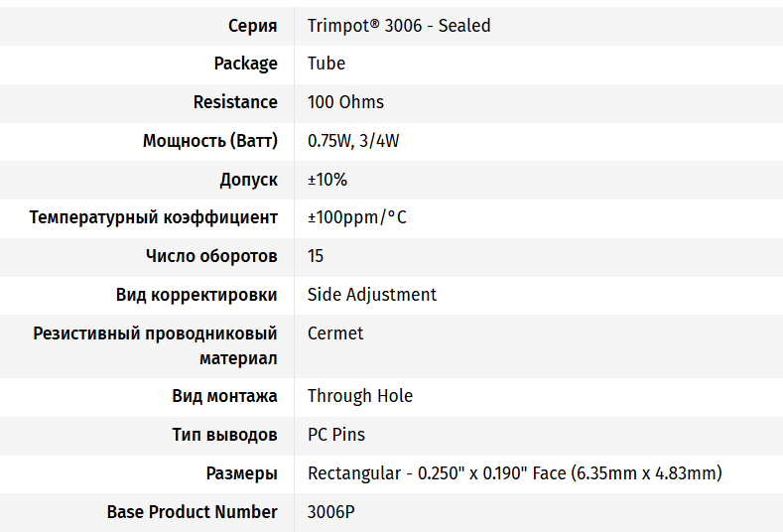This screenshot has height=532, width=783.
Task: Click the '3006P' base product number
Action: click(x=331, y=512)
